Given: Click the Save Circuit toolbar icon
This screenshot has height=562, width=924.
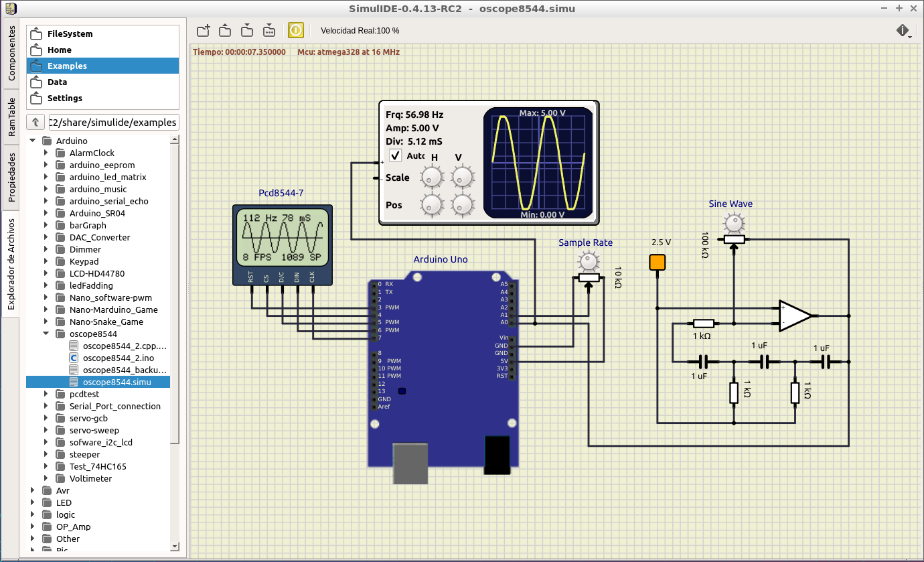Looking at the screenshot, I should click(247, 30).
